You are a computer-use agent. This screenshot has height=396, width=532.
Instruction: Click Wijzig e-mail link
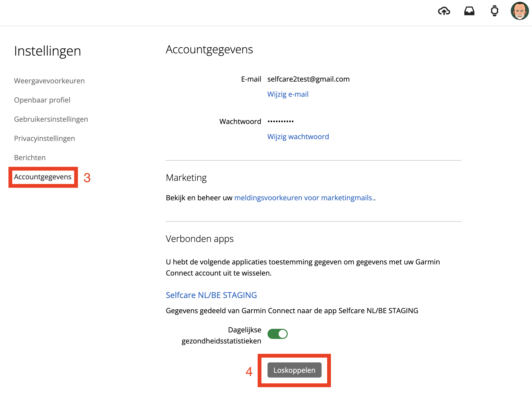[x=288, y=94]
